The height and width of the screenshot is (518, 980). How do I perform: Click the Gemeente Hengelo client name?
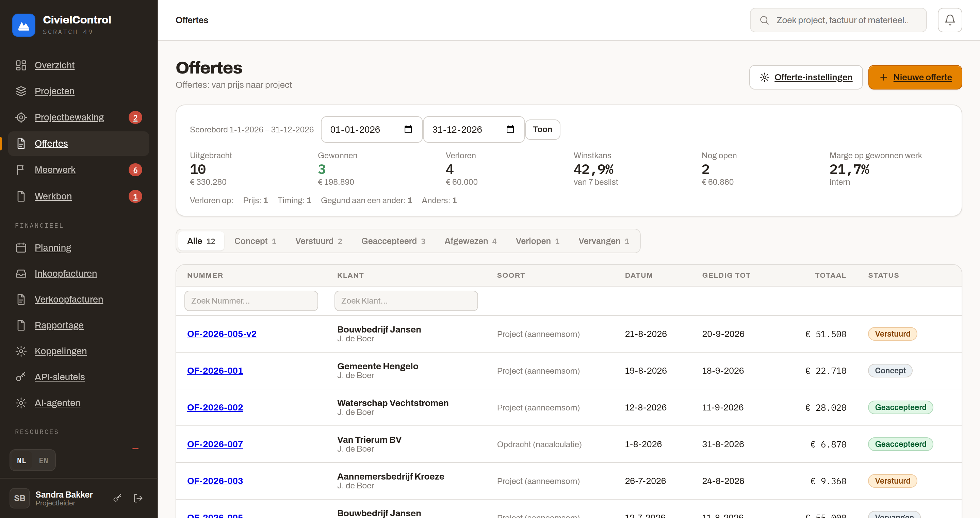[x=377, y=366]
